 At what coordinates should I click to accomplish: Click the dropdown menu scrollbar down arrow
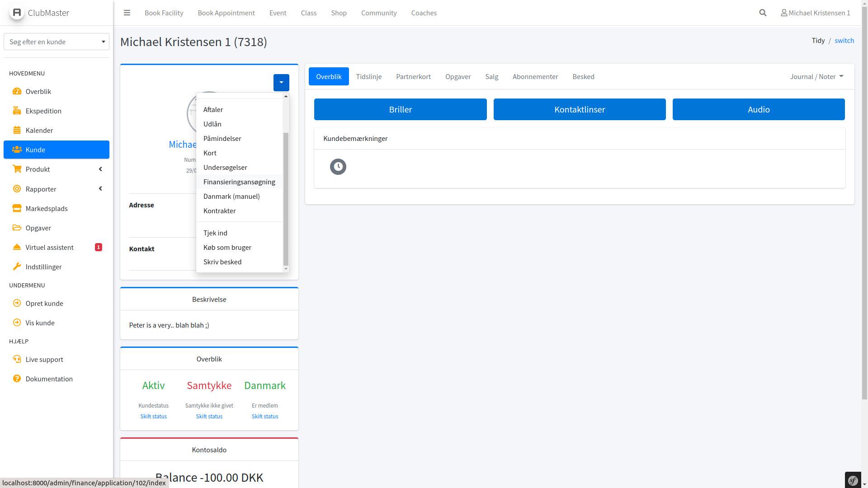click(286, 269)
